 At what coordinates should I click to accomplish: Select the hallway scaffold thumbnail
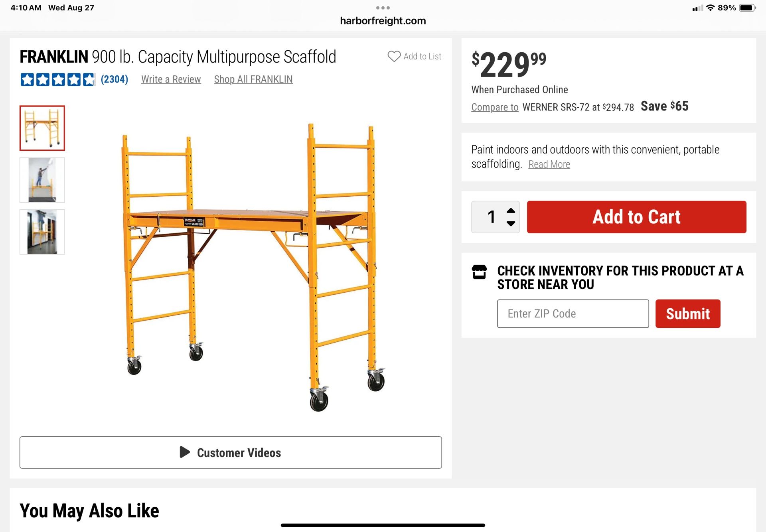point(42,232)
